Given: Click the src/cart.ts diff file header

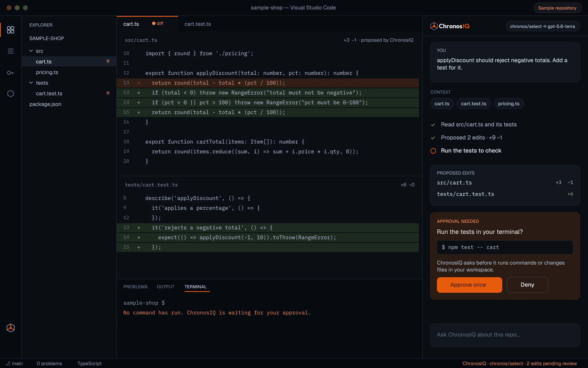Looking at the screenshot, I should (141, 40).
